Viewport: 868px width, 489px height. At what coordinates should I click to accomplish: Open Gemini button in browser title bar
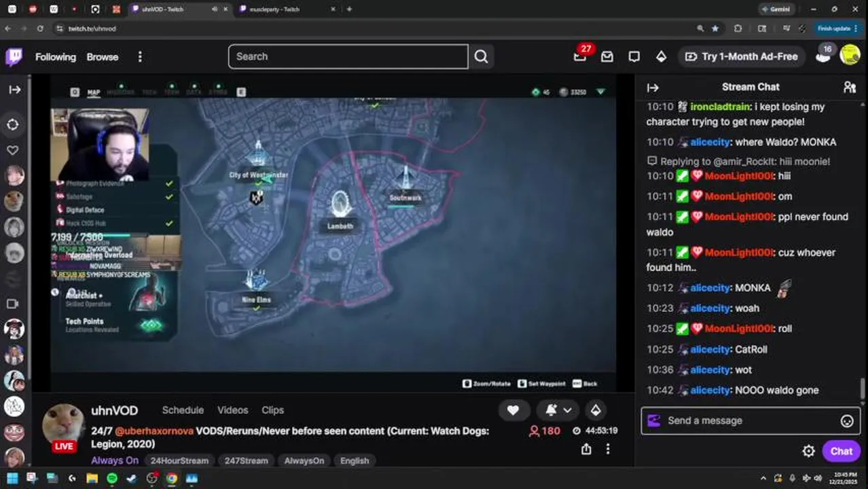775,10
